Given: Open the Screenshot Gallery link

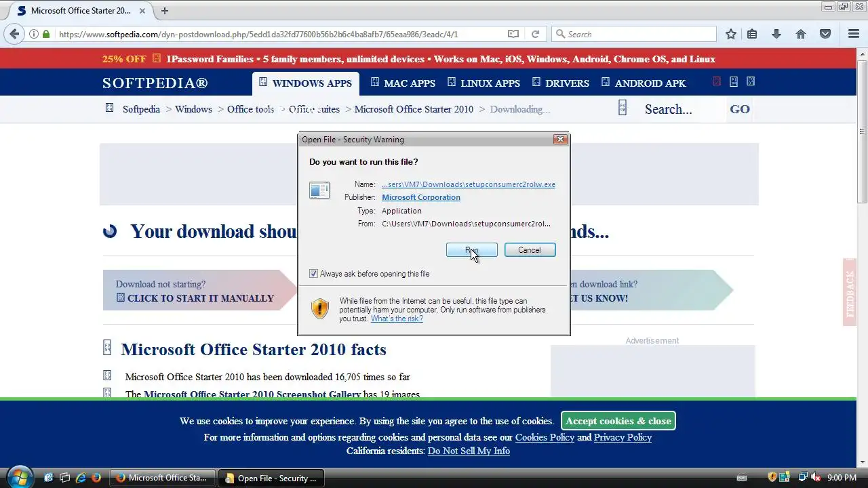Looking at the screenshot, I should 252,394.
